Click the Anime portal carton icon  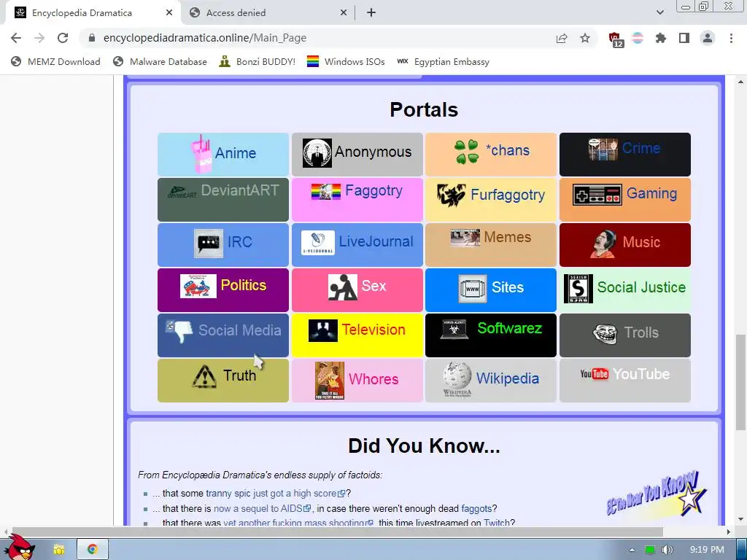[201, 153]
